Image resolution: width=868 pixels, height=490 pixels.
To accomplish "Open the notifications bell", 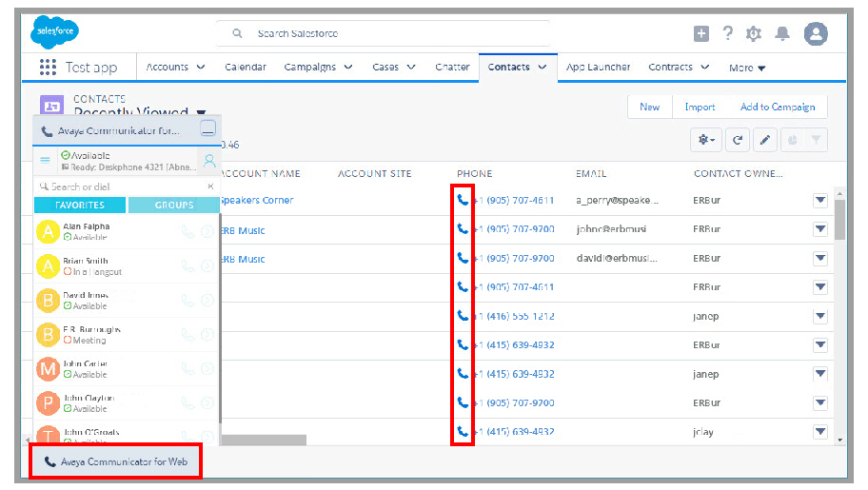I will [781, 33].
